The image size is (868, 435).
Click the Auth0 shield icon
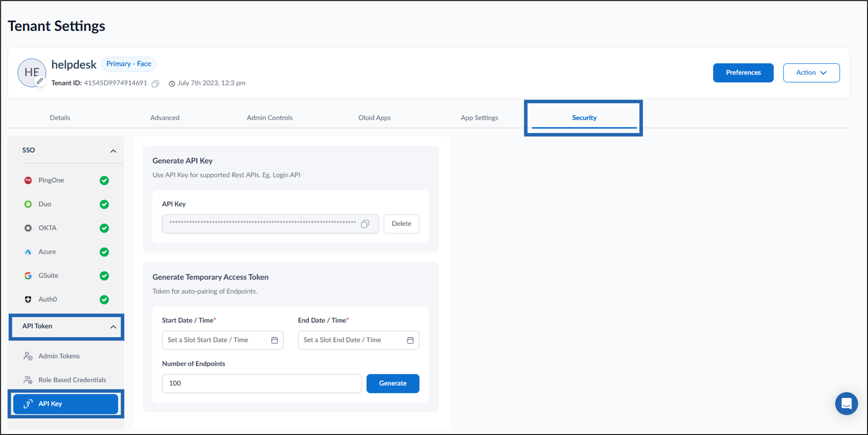(x=28, y=300)
